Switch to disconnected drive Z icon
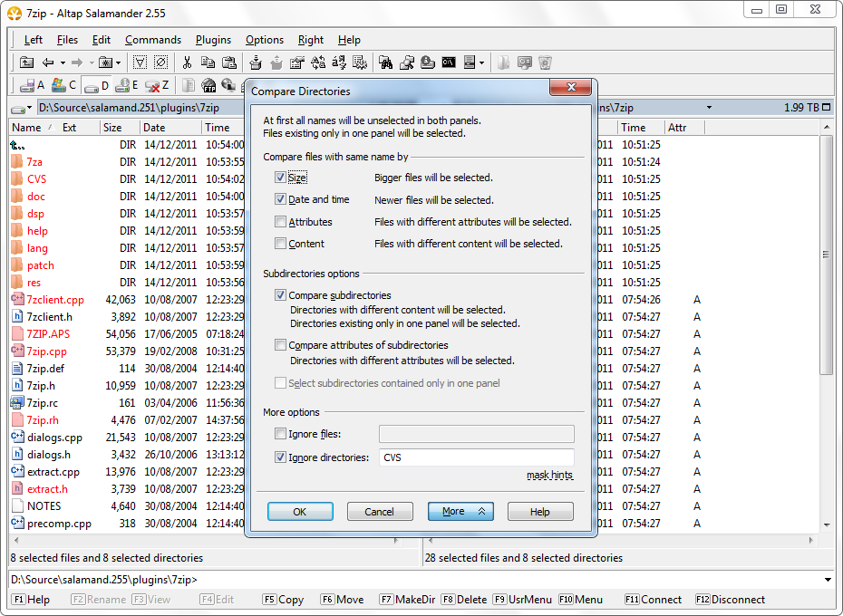The height and width of the screenshot is (616, 843). point(157,85)
